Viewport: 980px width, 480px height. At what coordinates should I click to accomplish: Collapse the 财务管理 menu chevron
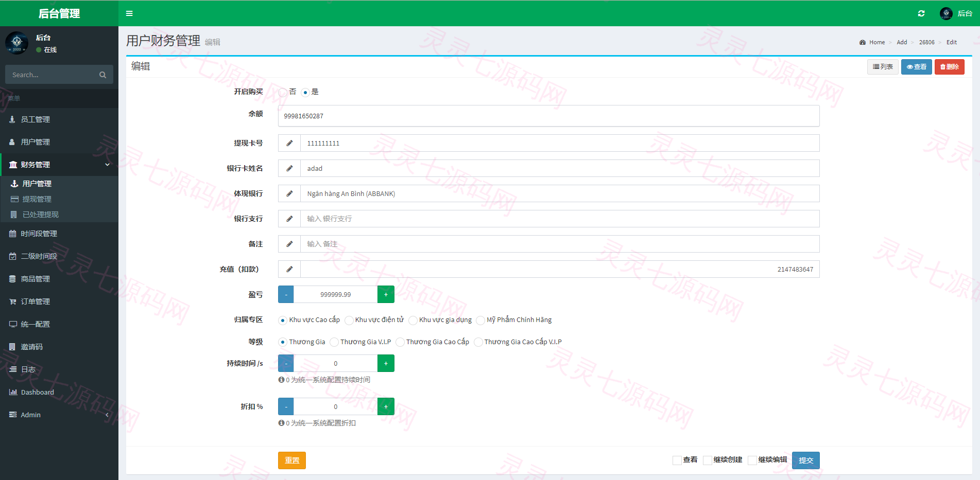click(x=108, y=165)
